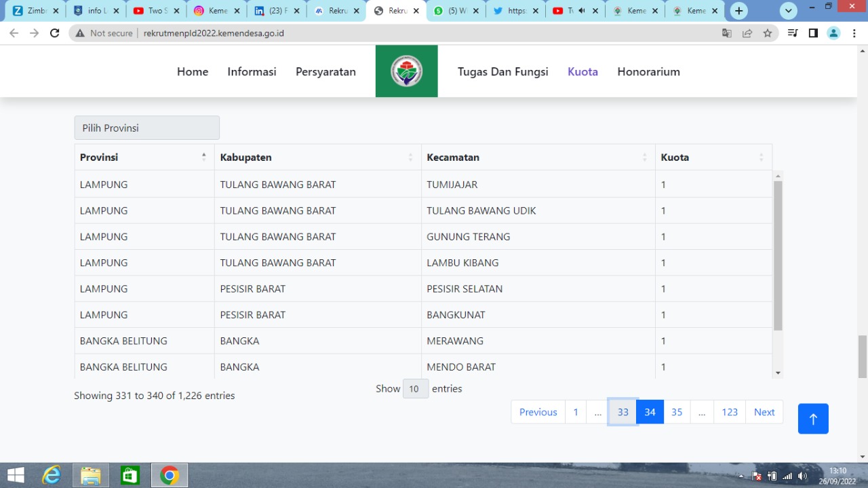
Task: Jump to page 123 in pagination
Action: pyautogui.click(x=730, y=412)
